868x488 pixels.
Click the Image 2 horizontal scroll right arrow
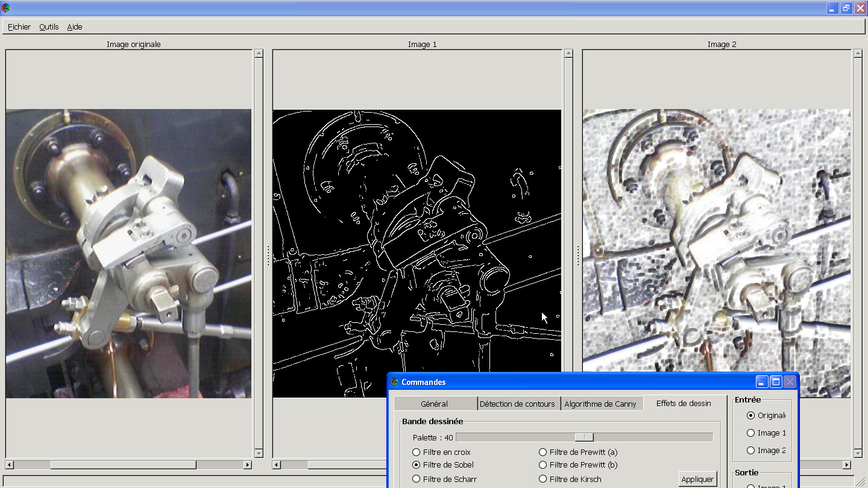pyautogui.click(x=846, y=465)
